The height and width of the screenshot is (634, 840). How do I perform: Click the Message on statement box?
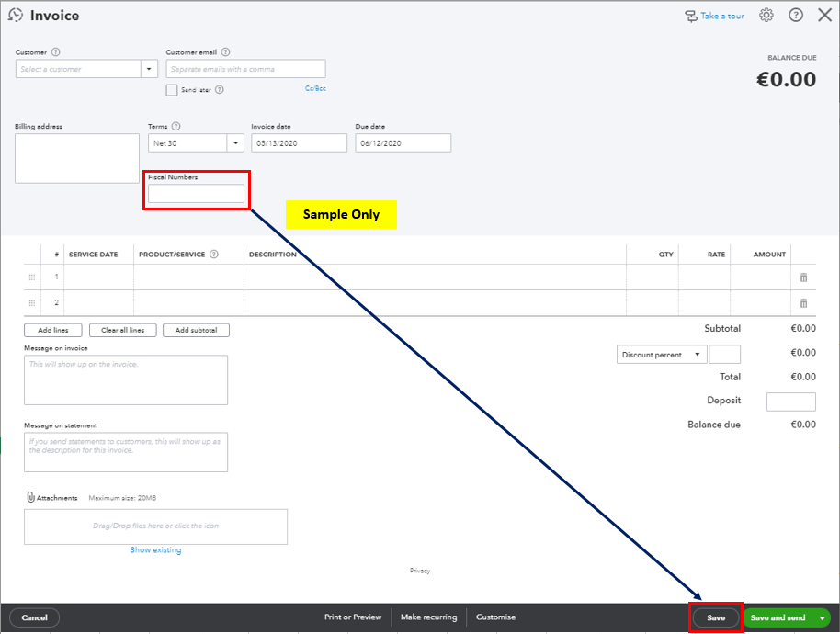[126, 452]
